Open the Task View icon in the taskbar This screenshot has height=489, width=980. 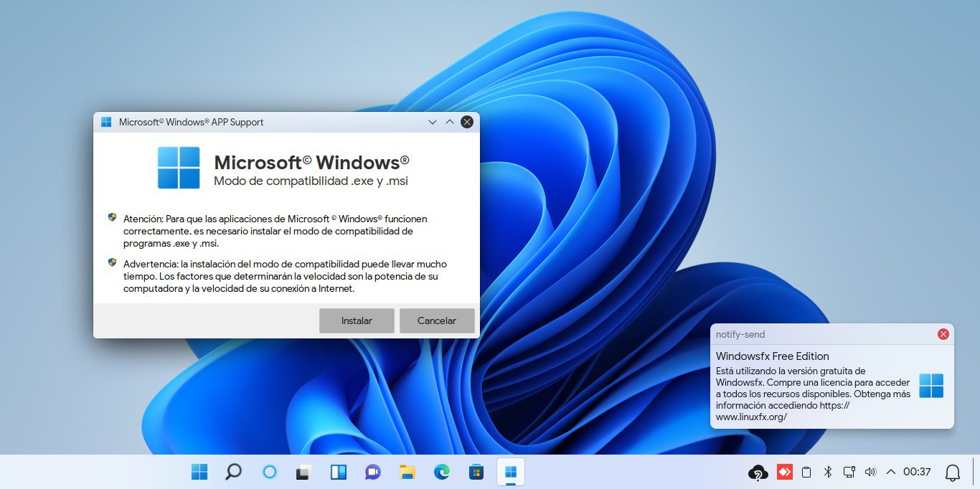303,472
